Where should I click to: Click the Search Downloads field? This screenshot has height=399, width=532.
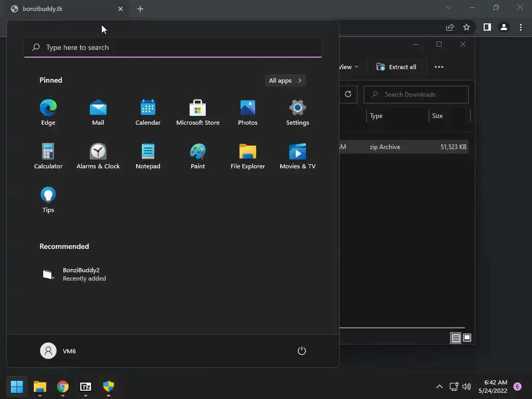pos(416,95)
